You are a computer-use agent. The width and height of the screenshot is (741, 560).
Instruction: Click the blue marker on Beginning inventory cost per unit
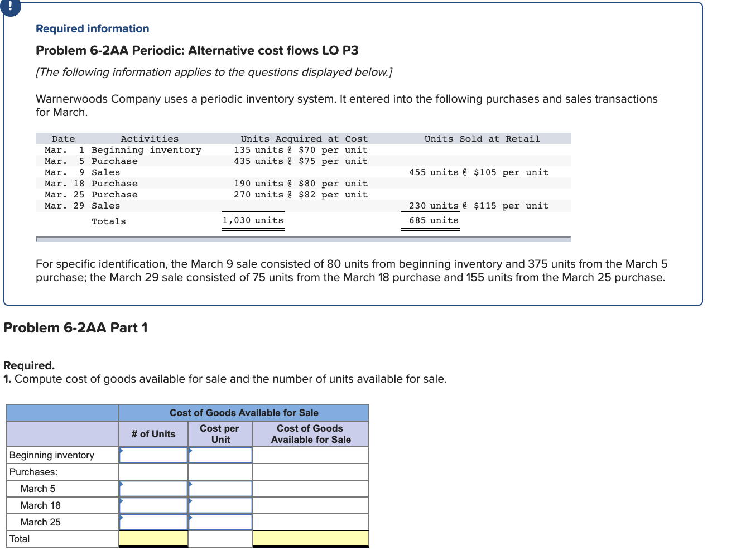tap(190, 450)
